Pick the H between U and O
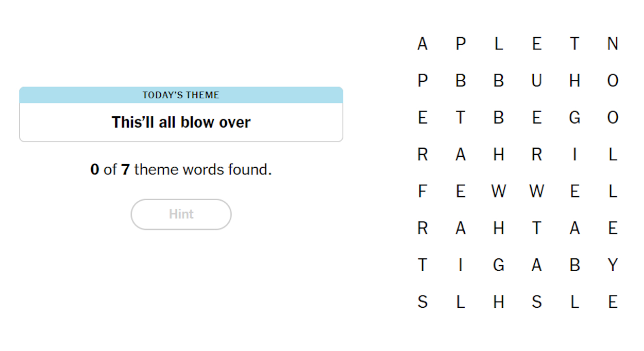 (x=574, y=81)
